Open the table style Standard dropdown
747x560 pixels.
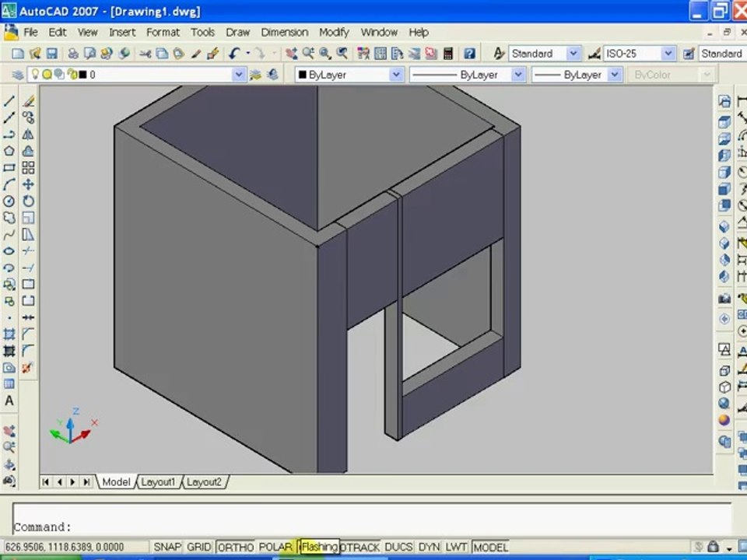coord(723,54)
